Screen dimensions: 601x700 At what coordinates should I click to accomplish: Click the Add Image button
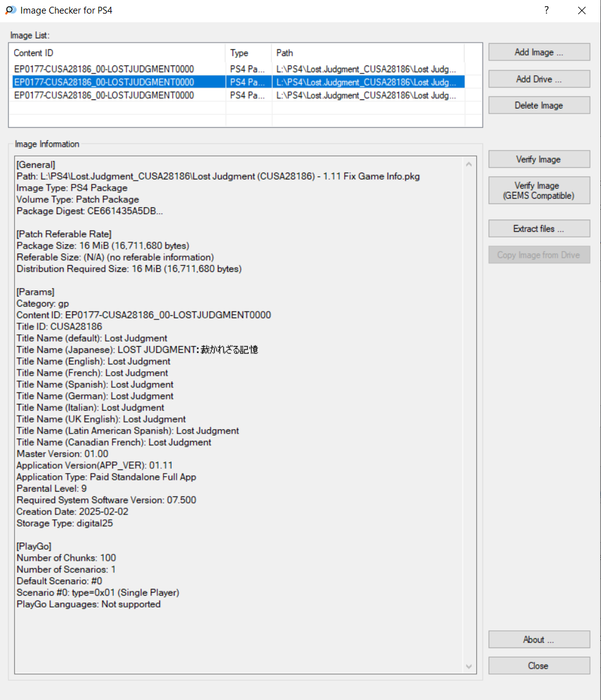[x=539, y=52]
